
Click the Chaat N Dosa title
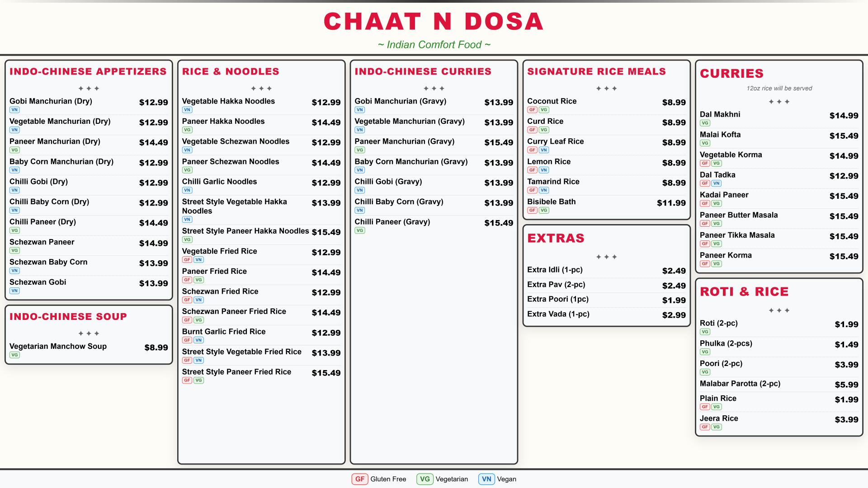click(x=434, y=22)
